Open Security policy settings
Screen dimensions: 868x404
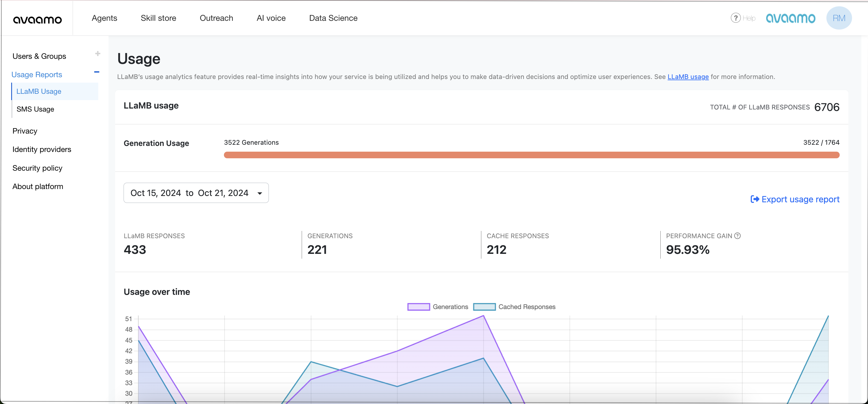(37, 168)
